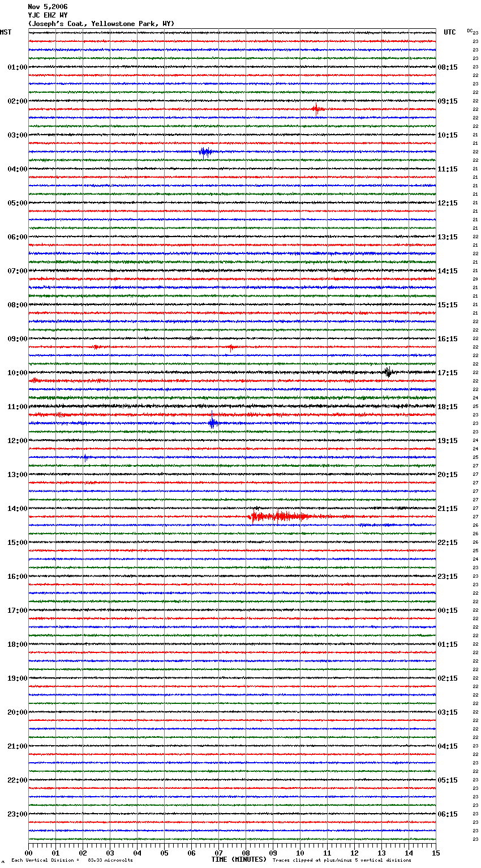Click the Joseph's Coat, Yellowstone Park location title
The image size is (481, 868).
pyautogui.click(x=101, y=24)
